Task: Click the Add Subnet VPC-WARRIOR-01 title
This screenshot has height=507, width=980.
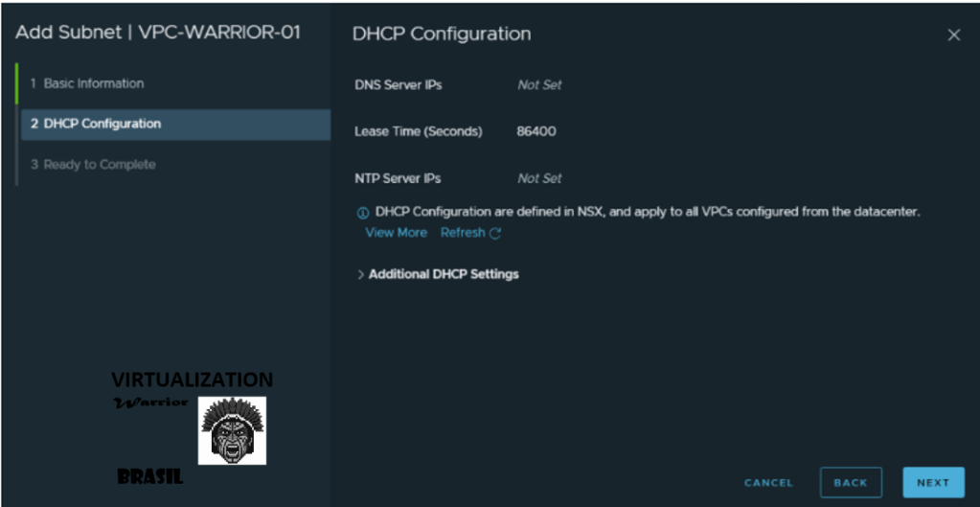Action: [x=158, y=33]
